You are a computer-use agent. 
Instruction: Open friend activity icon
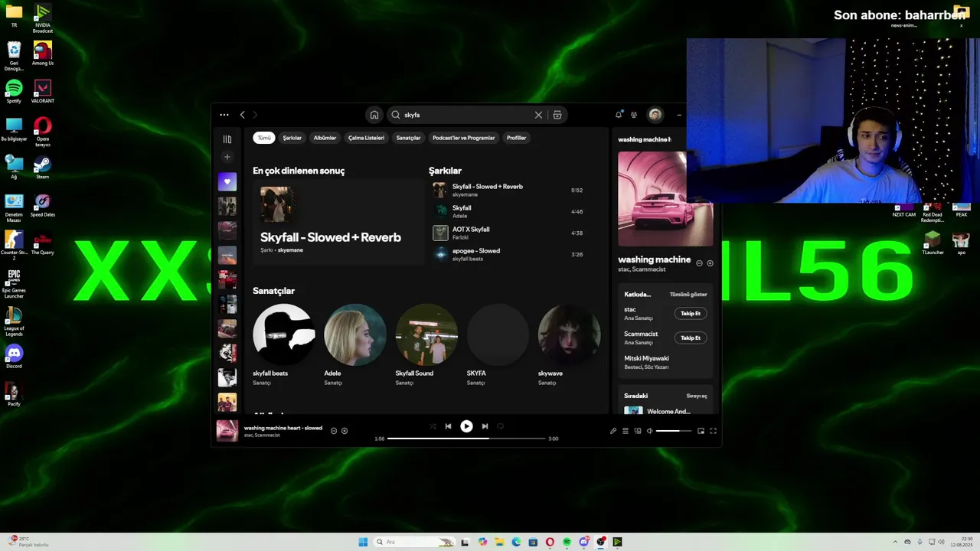click(634, 115)
